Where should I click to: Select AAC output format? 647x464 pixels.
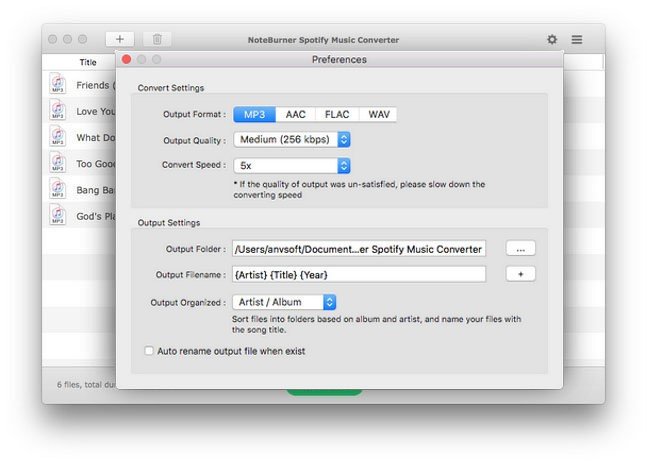[x=295, y=114]
